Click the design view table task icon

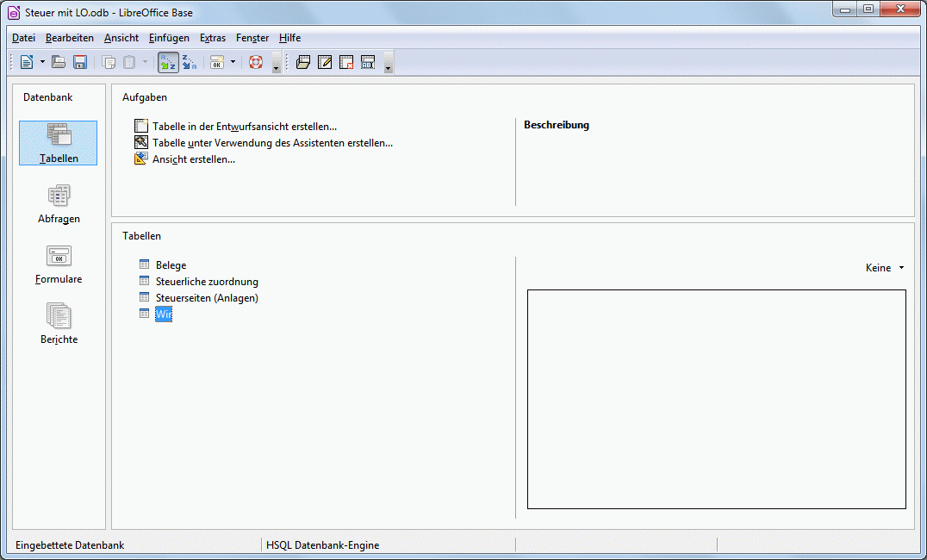pos(141,126)
